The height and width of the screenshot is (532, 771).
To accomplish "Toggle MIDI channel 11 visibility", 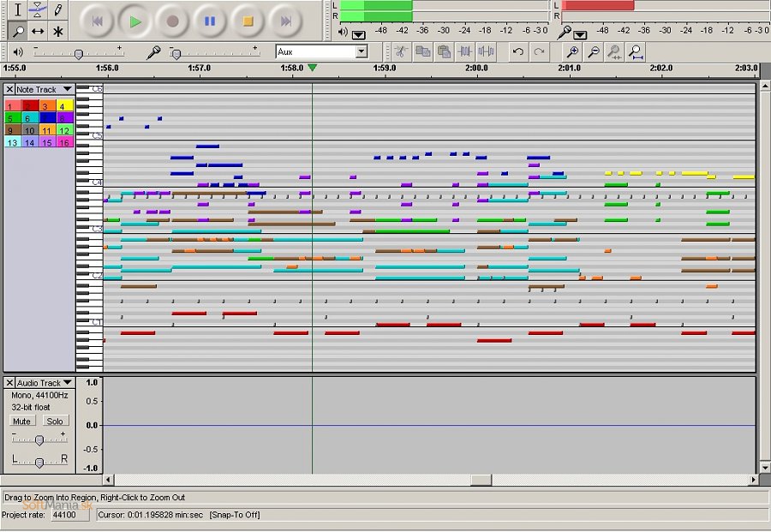I will tap(47, 130).
